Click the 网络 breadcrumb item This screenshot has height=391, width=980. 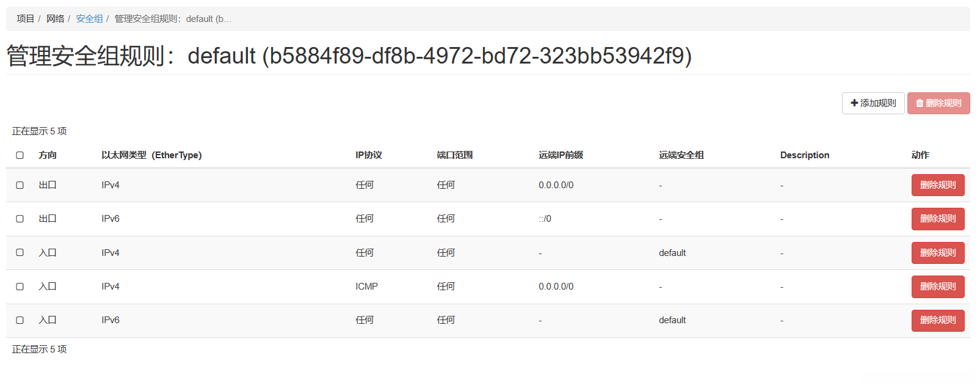tap(55, 19)
